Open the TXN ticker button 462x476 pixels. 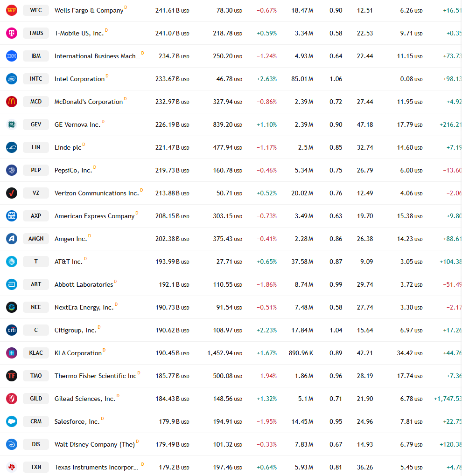pos(36,467)
